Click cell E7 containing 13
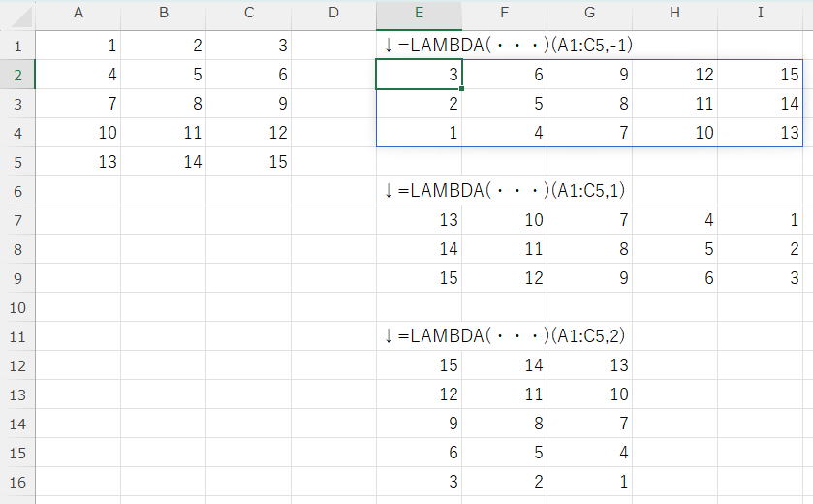813x504 pixels. pyautogui.click(x=419, y=220)
